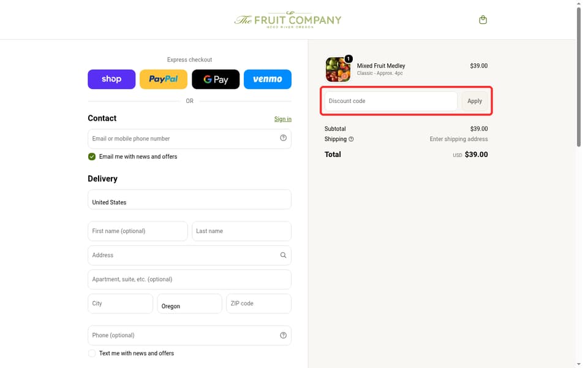Open the Oregon state dropdown
The image size is (588, 368).
[189, 304]
